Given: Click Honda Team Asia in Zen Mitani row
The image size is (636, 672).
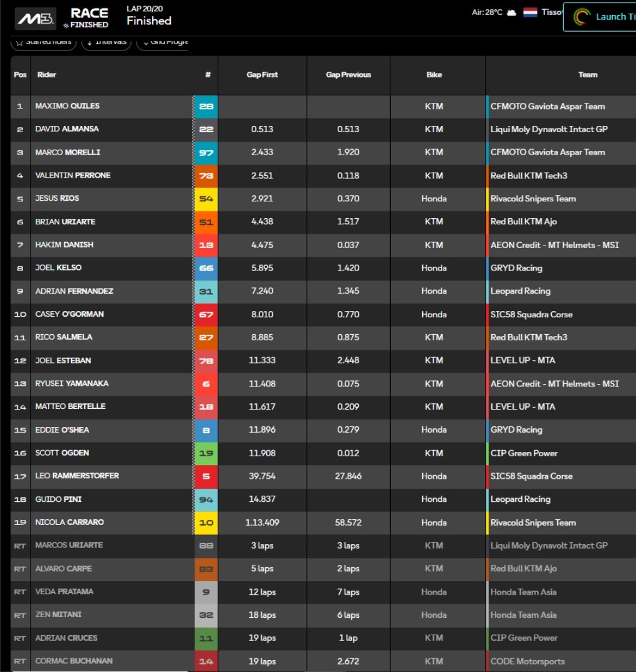Looking at the screenshot, I should pyautogui.click(x=523, y=615).
